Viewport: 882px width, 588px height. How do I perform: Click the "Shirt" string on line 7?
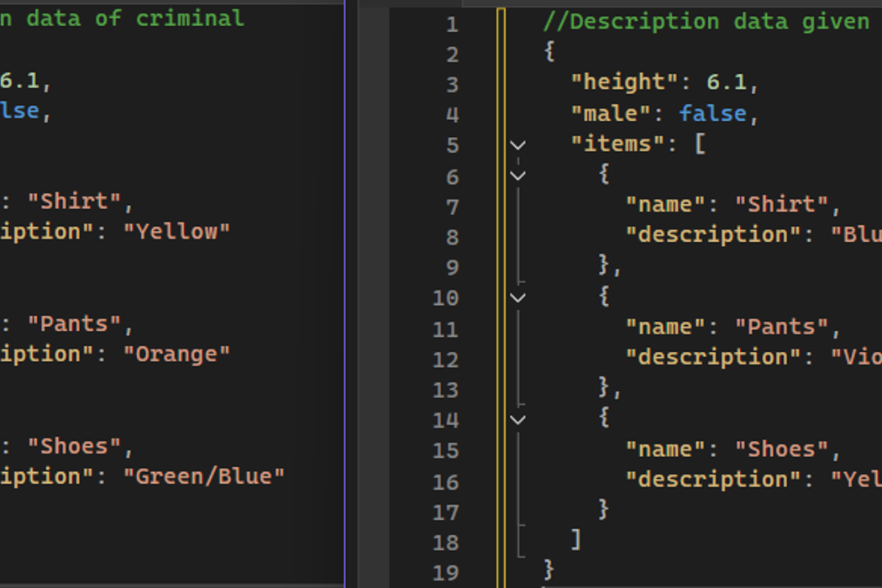click(781, 204)
